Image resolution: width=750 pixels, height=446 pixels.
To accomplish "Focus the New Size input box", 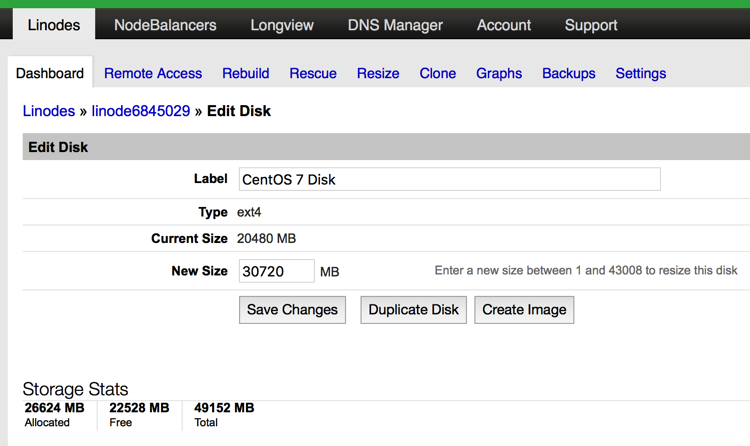I will pyautogui.click(x=277, y=271).
